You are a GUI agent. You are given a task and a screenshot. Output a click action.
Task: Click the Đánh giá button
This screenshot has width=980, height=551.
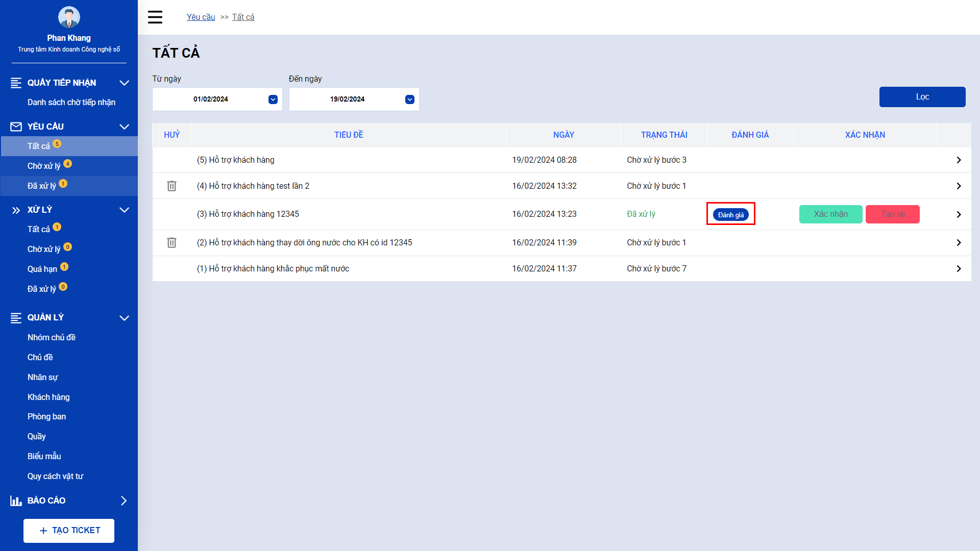click(x=731, y=215)
